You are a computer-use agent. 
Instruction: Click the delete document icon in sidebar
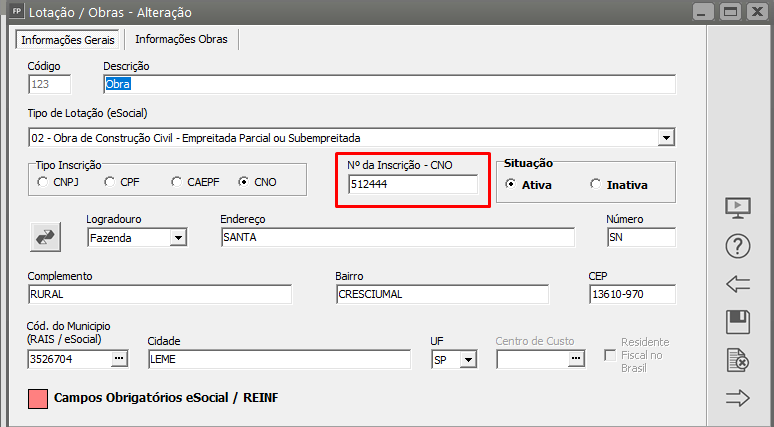(x=737, y=360)
